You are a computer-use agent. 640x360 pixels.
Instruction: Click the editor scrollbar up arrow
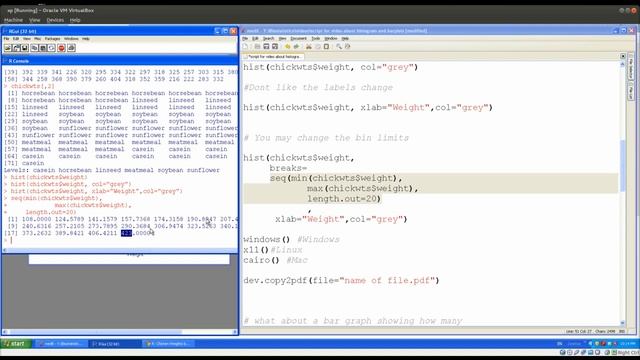pos(622,64)
